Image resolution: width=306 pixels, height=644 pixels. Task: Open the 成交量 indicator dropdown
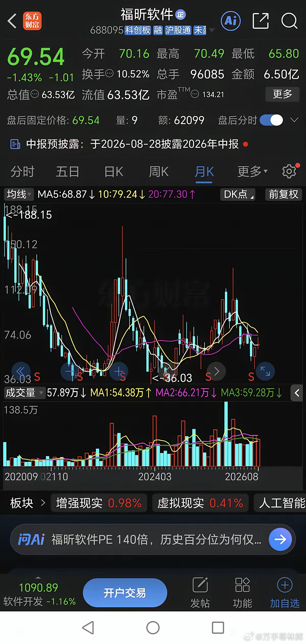24,393
